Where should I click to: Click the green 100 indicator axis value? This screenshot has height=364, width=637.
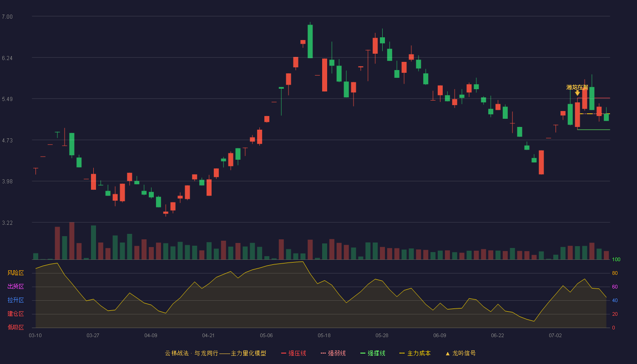[x=616, y=260]
